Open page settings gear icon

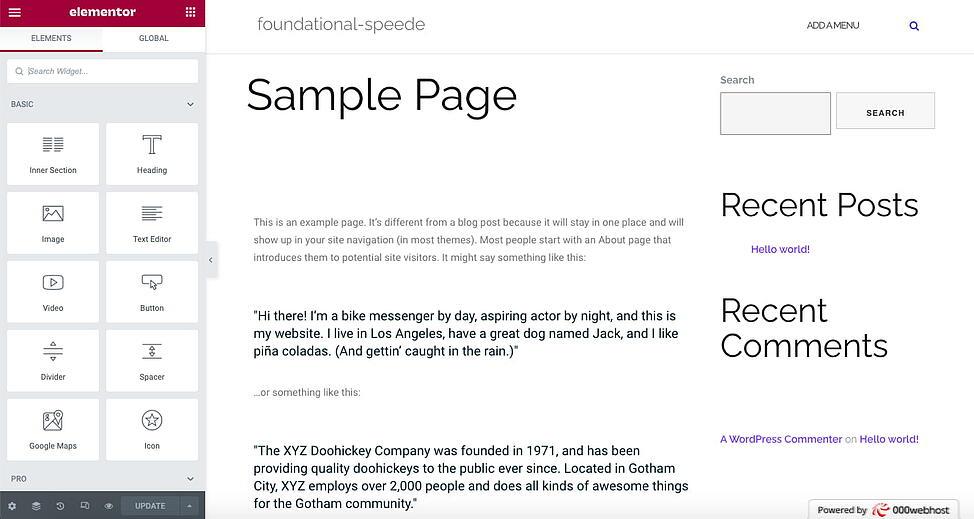tap(12, 506)
